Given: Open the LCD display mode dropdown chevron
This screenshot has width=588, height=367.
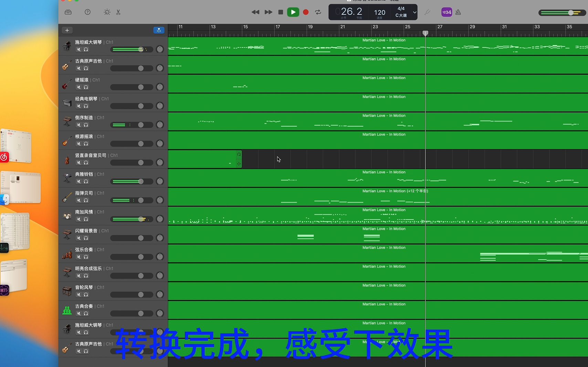Looking at the screenshot, I should pos(415,12).
